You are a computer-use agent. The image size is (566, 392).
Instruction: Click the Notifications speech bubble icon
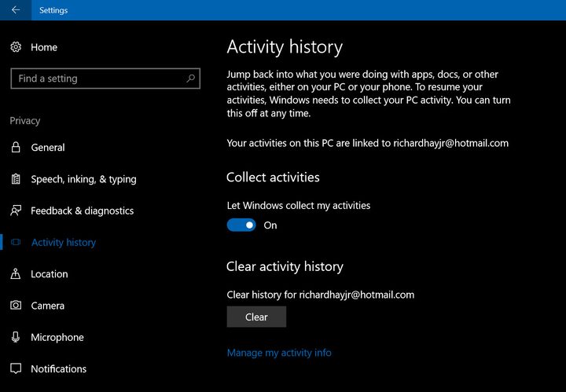pos(16,368)
